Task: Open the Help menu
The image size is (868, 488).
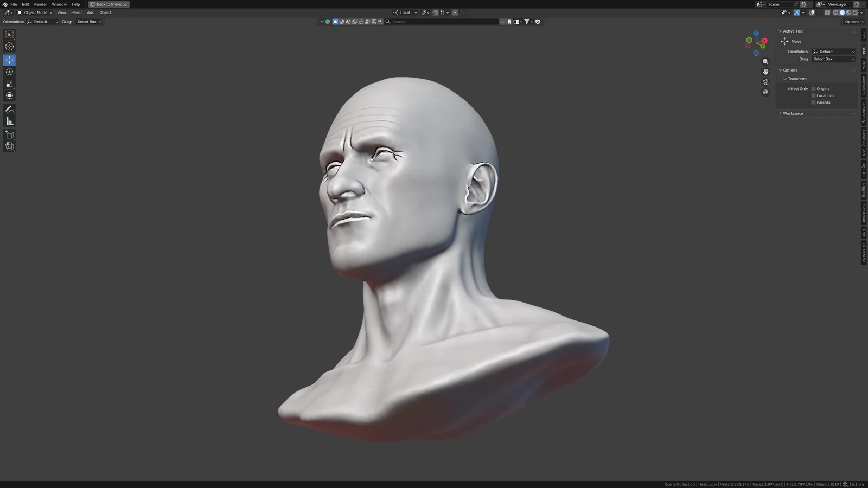Action: tap(76, 4)
